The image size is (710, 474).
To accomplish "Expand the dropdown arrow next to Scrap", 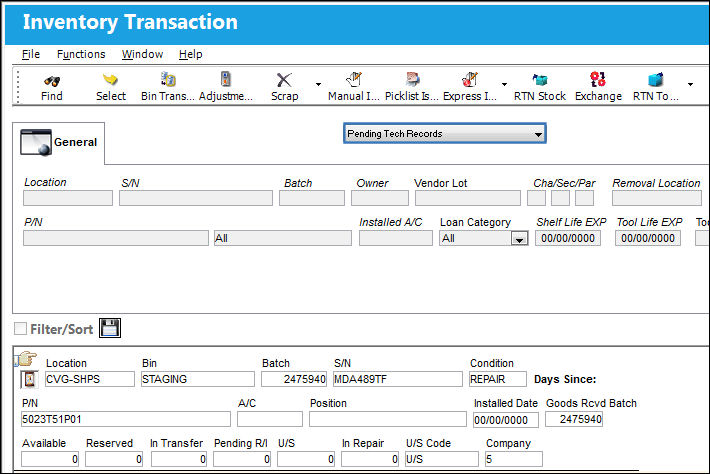I will coord(318,84).
